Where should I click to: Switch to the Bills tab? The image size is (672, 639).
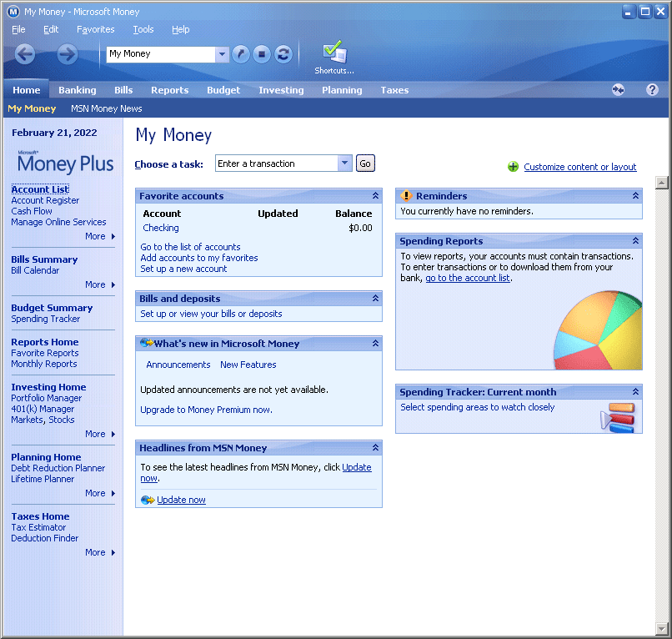click(x=123, y=90)
